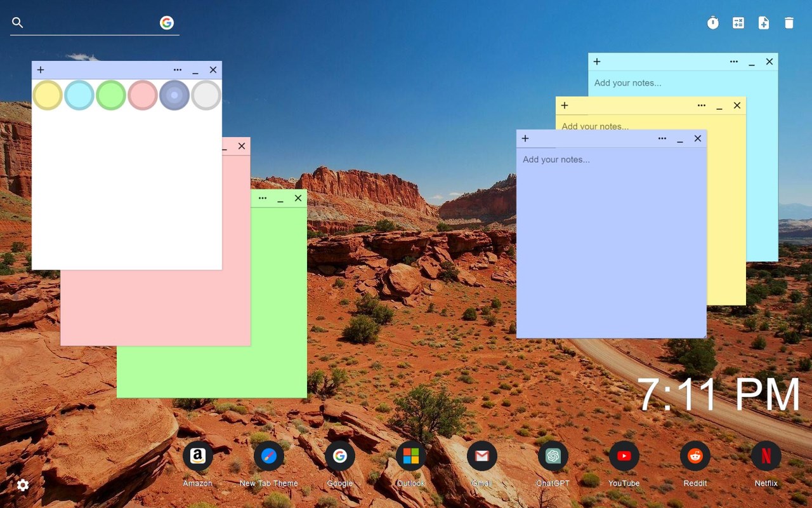812x508 pixels.
Task: Open the Reddit shortcut
Action: tap(695, 456)
